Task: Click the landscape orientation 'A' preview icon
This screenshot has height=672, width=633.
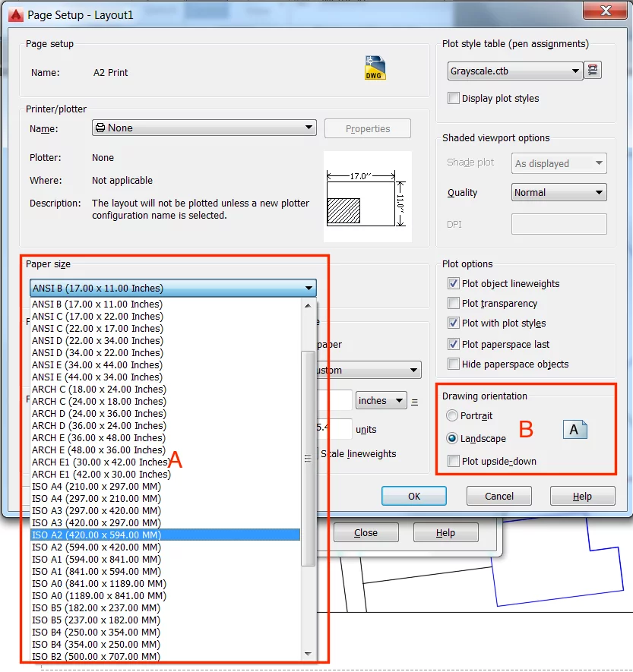Action: click(574, 429)
